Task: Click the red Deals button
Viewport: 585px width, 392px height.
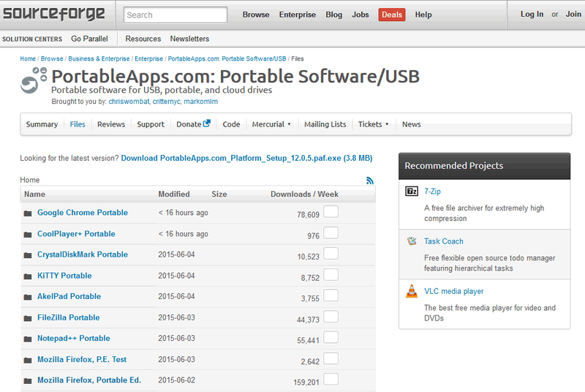Action: tap(392, 15)
